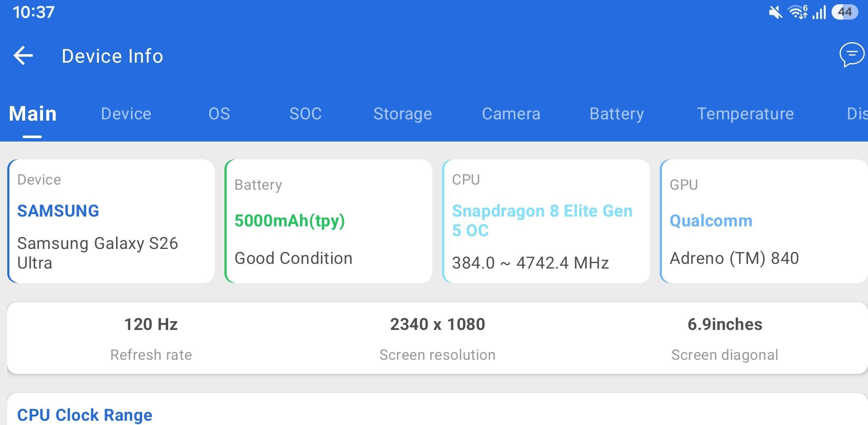Switch to the Device tab

(126, 114)
